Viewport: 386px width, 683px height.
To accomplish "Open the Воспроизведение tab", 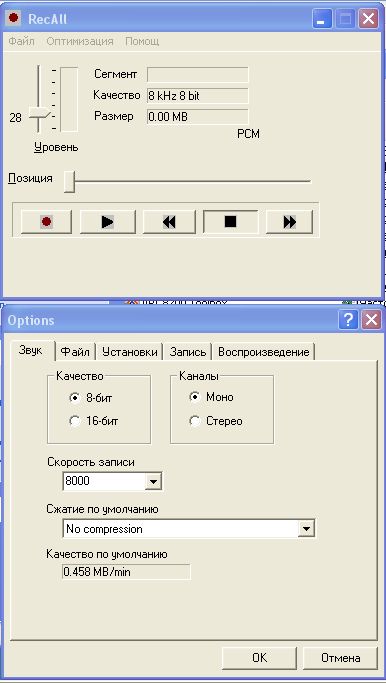I will [x=264, y=352].
